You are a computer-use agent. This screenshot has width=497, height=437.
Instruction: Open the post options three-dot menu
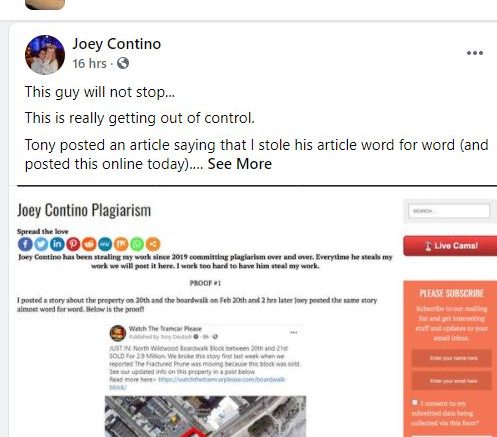coord(475,53)
